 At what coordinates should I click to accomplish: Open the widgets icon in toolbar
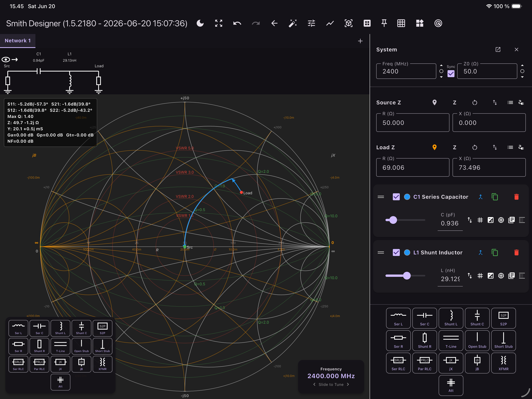[x=420, y=23]
